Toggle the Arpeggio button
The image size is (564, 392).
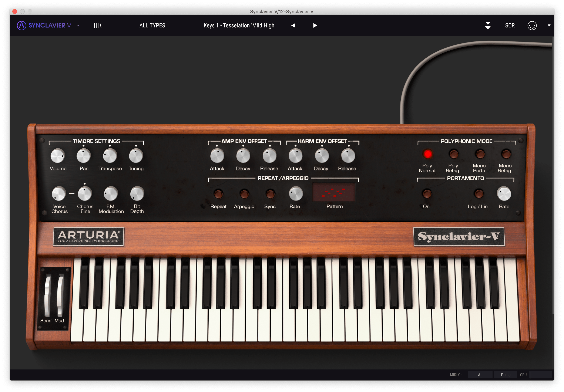coord(244,194)
